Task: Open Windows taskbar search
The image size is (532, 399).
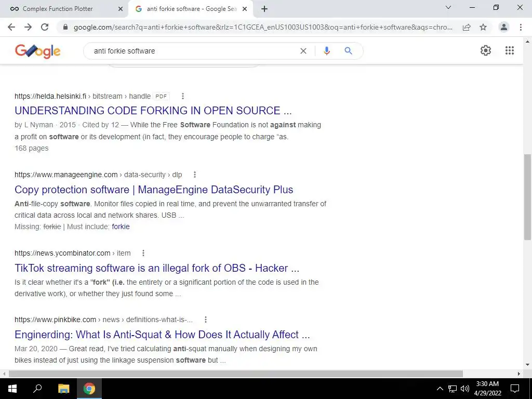Action: click(x=37, y=389)
